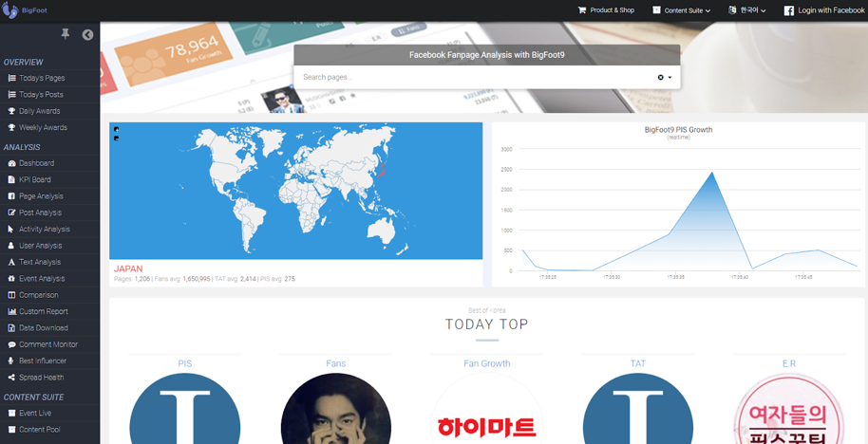Click the Weekly Awards trophy icon
The image size is (868, 444).
tap(11, 128)
